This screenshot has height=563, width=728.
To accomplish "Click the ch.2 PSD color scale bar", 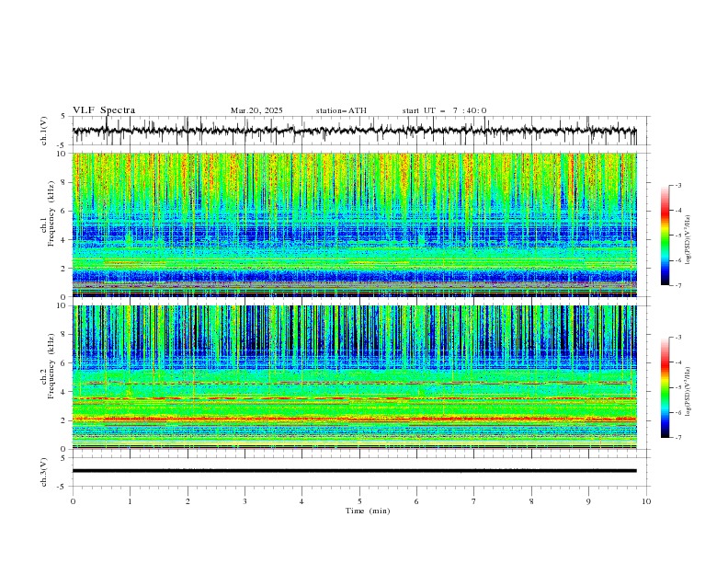I will click(x=665, y=387).
